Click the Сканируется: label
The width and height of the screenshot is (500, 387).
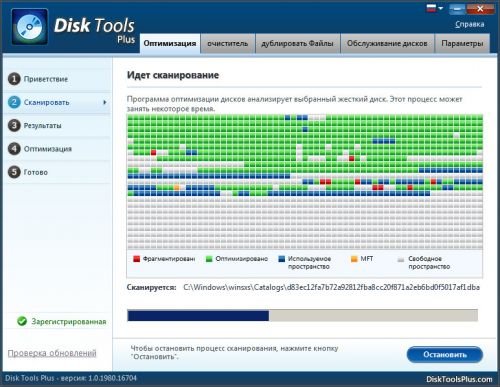151,287
